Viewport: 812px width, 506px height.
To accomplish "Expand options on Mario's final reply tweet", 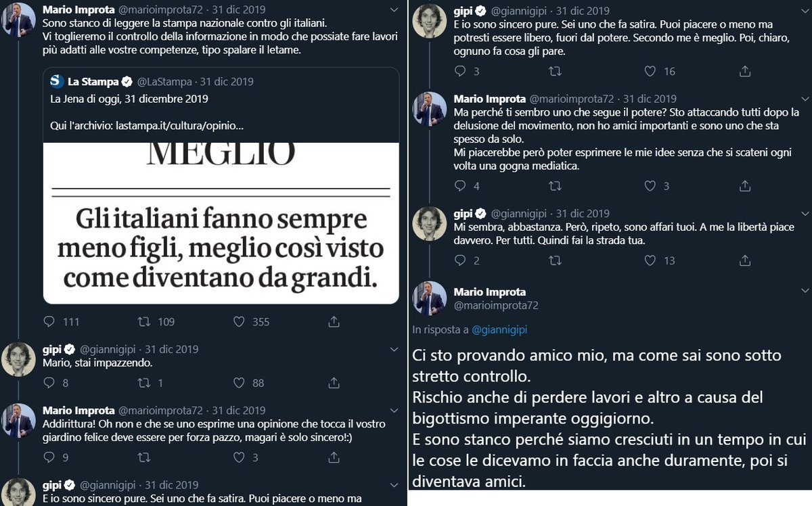I will [805, 292].
